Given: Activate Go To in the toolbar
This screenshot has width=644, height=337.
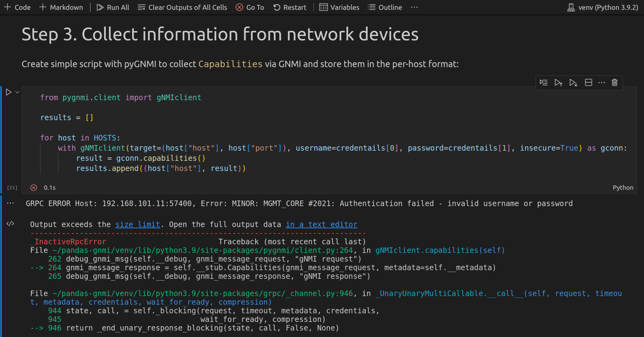Looking at the screenshot, I should tap(250, 7).
